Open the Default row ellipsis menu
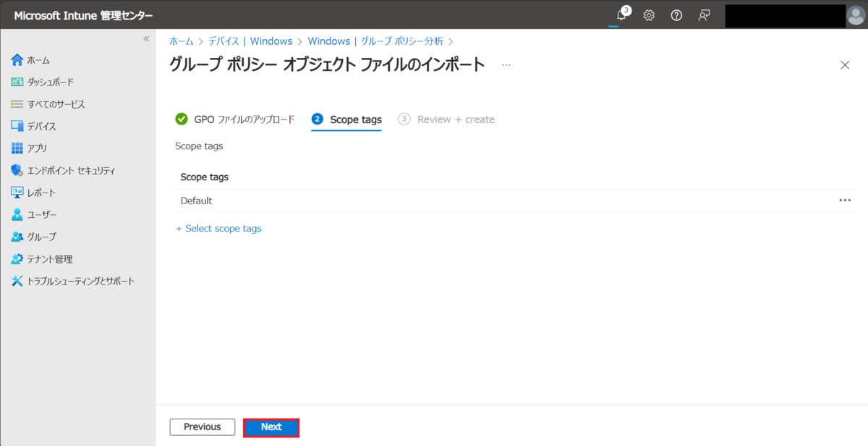This screenshot has height=446, width=868. point(845,201)
